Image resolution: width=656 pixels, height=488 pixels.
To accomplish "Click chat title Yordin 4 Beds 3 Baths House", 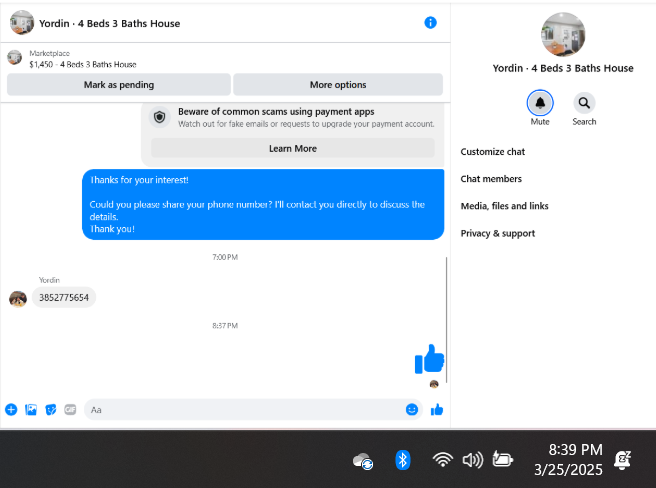I will (110, 23).
